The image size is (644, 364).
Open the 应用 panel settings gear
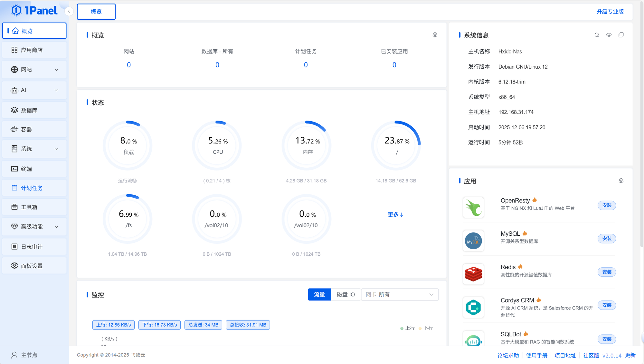(621, 181)
